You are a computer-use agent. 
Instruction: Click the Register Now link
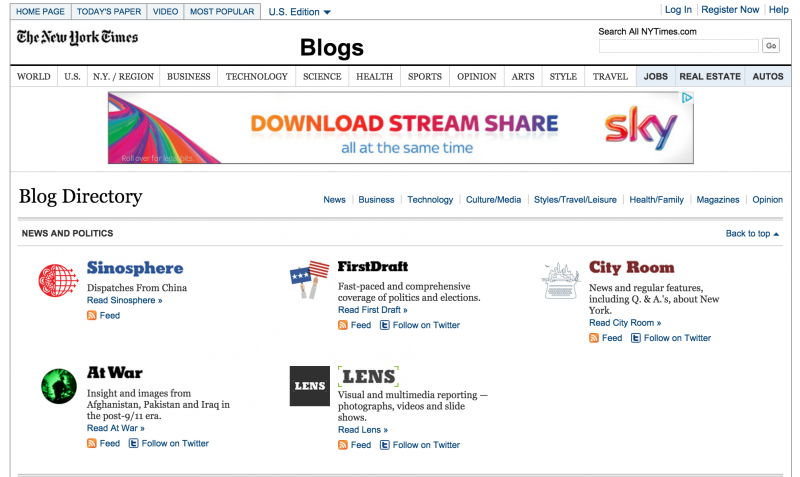tap(730, 10)
